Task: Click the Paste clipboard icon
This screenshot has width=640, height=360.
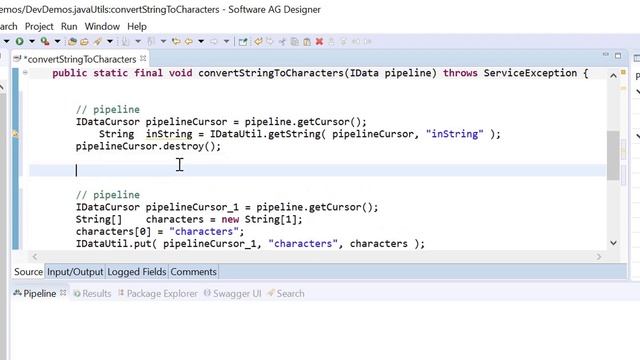Action: 307,42
